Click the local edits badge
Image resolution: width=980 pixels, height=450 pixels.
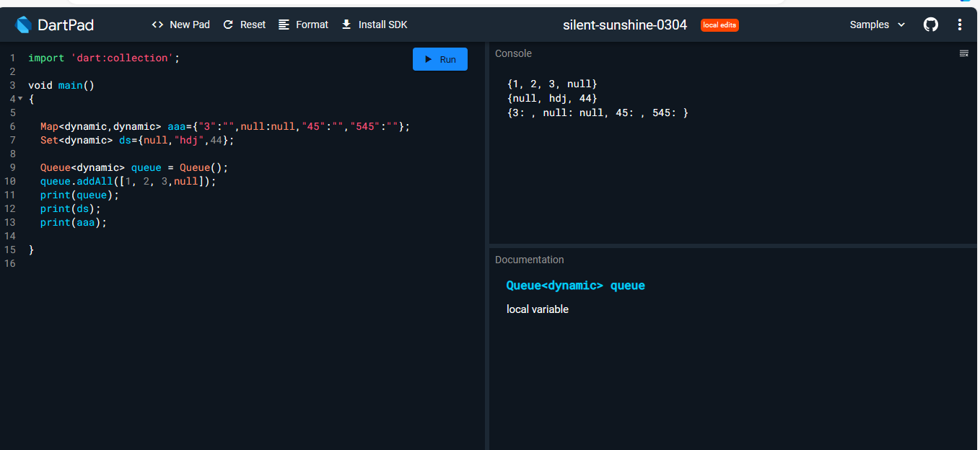pos(719,25)
